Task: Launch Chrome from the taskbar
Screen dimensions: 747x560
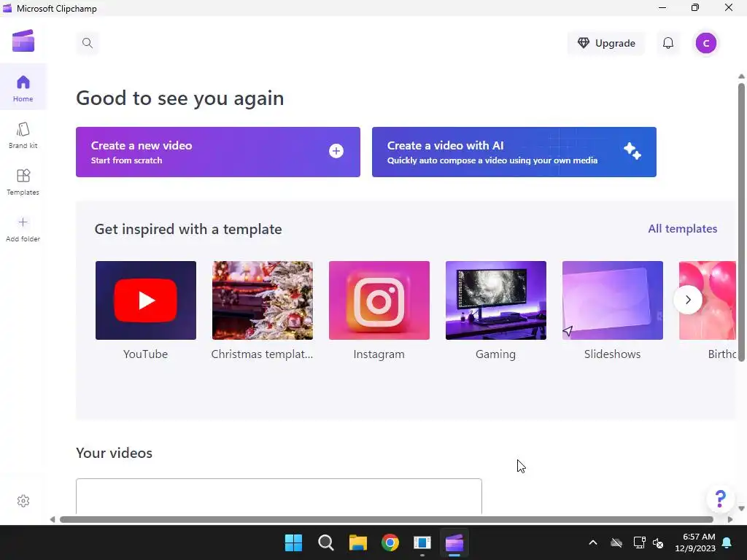Action: (x=390, y=542)
